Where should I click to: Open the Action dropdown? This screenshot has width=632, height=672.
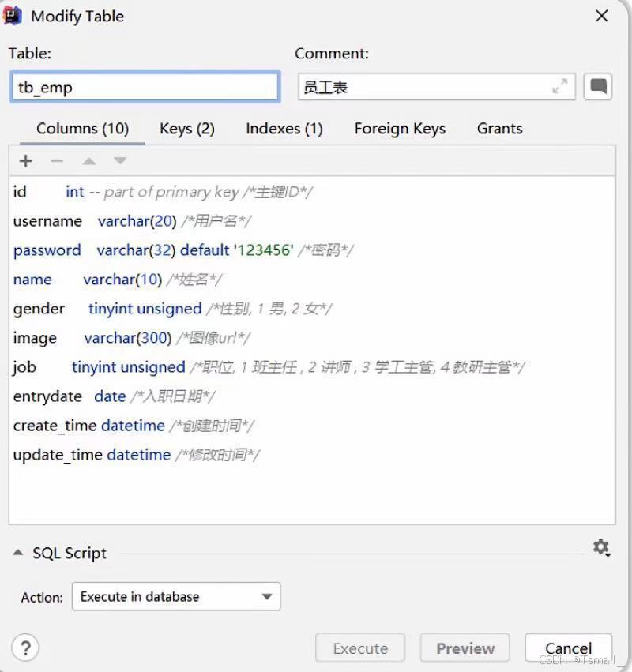(x=269, y=596)
